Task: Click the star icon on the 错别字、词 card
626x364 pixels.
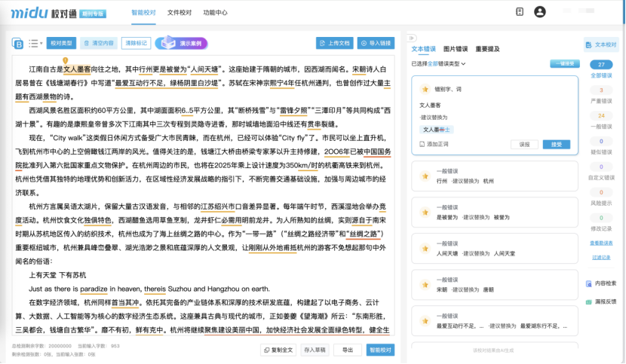Action: tap(425, 89)
